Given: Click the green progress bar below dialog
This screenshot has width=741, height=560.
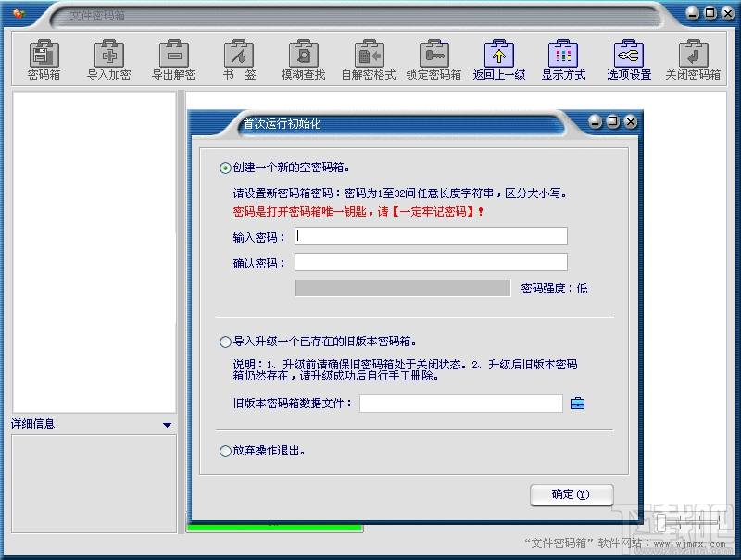Looking at the screenshot, I should coord(275,528).
